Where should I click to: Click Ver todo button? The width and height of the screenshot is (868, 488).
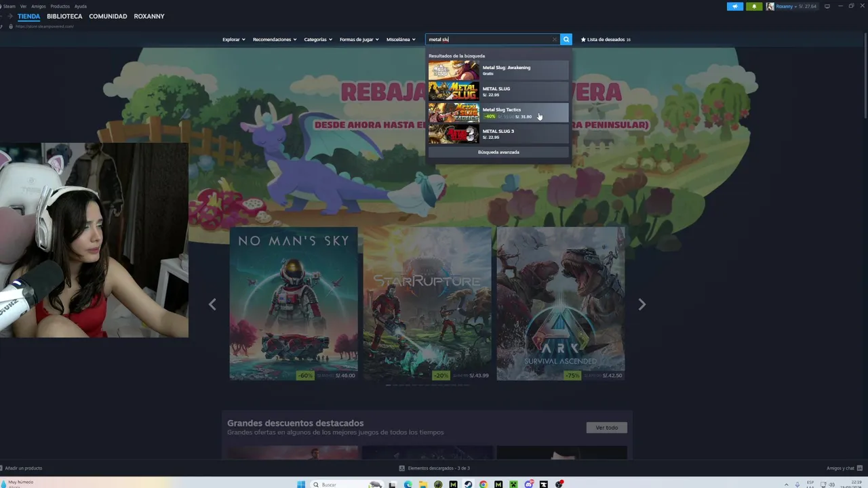(x=607, y=428)
